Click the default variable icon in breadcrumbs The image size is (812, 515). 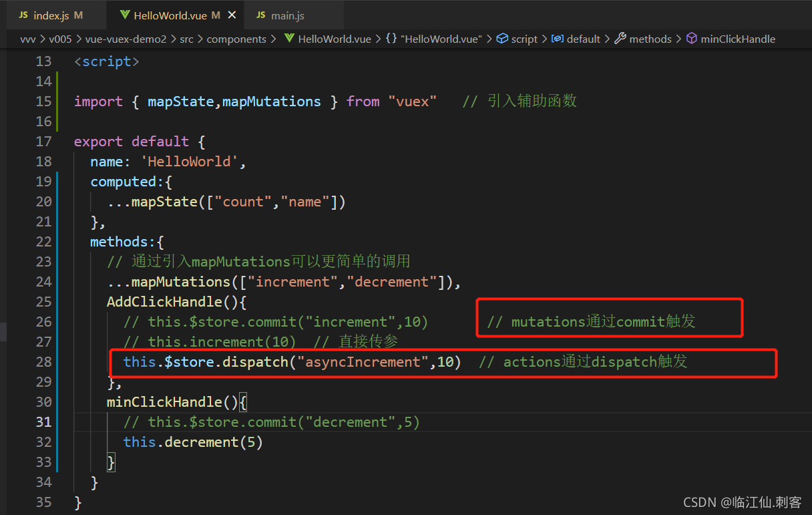(557, 39)
